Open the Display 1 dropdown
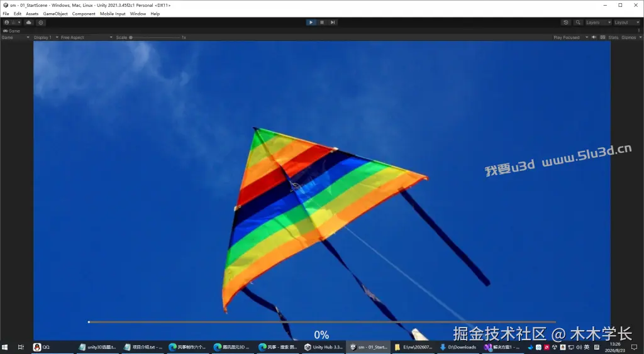 point(46,37)
